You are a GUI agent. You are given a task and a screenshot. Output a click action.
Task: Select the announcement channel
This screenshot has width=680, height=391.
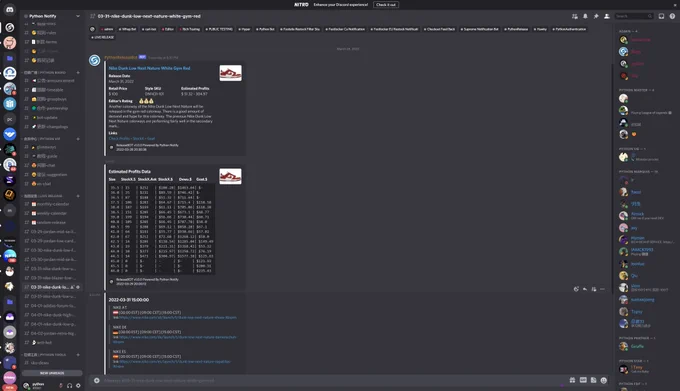click(x=52, y=81)
